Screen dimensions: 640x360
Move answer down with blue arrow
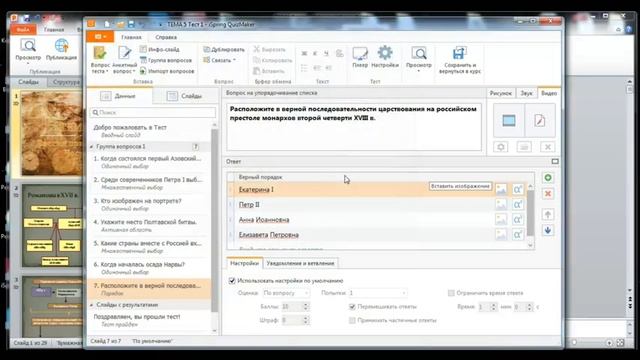click(x=548, y=231)
